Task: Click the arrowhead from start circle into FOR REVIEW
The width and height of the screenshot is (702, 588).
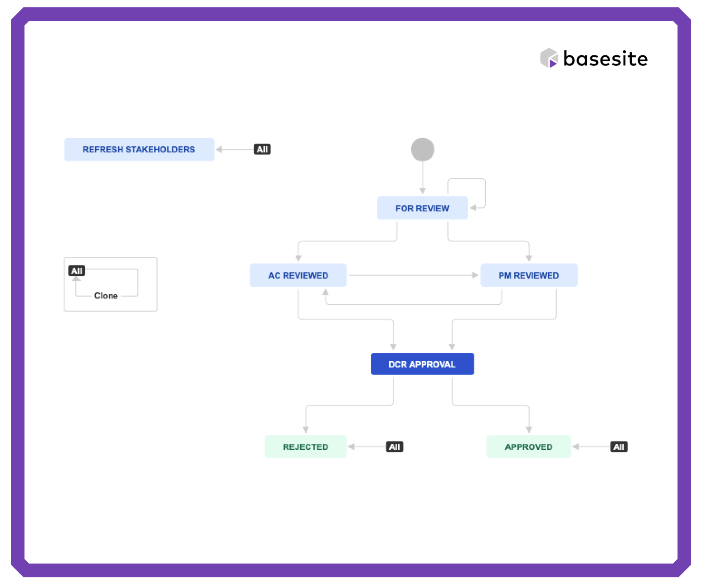Action: 423,191
